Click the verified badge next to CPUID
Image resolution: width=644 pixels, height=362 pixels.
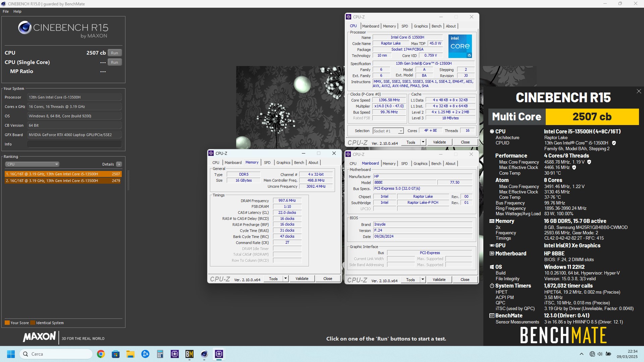coord(614,143)
